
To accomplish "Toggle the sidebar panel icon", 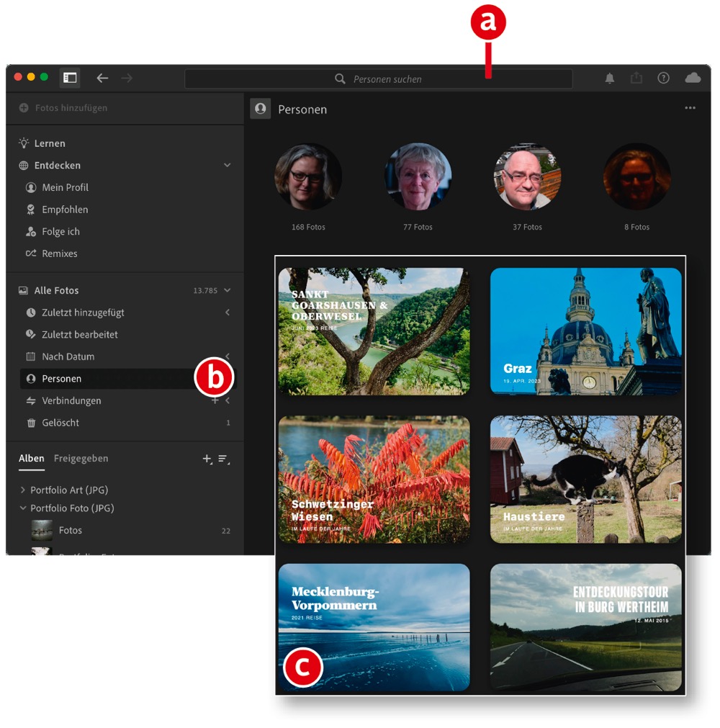I will [70, 78].
